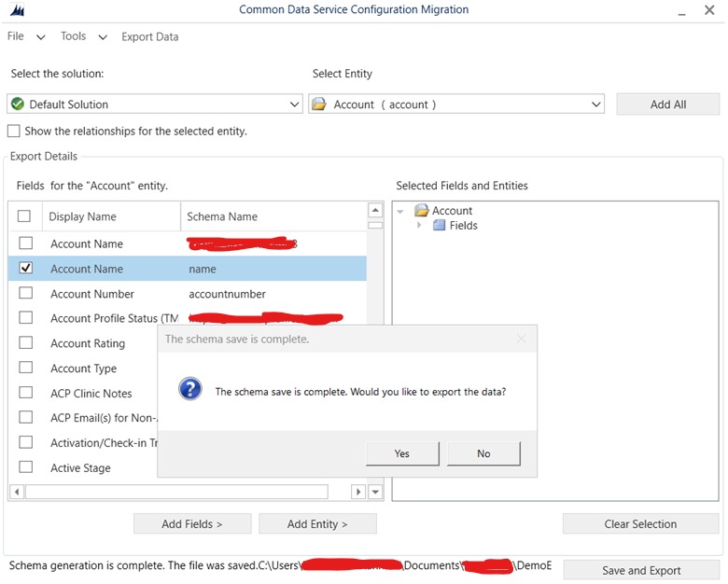Click the Add Fields > button
Image resolution: width=728 pixels, height=584 pixels.
click(192, 523)
